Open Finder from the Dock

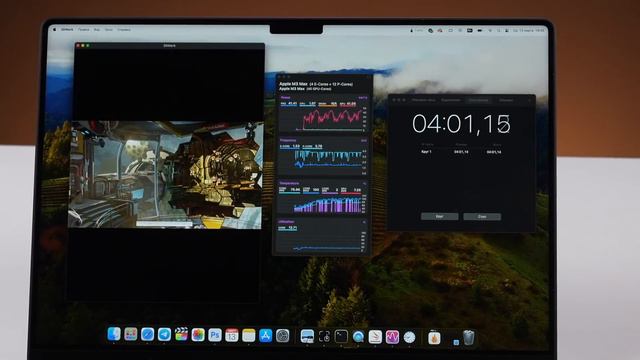114,334
